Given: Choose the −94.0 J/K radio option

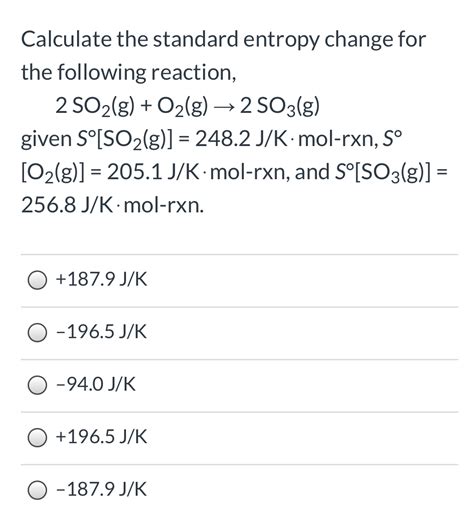Looking at the screenshot, I should [37, 386].
